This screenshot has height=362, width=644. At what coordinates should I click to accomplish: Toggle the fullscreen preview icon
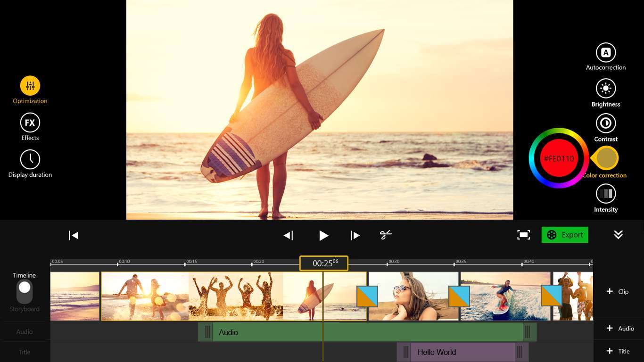524,235
